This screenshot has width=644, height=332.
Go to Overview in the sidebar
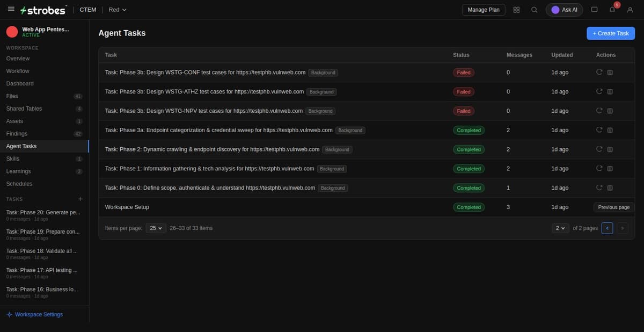click(45, 59)
